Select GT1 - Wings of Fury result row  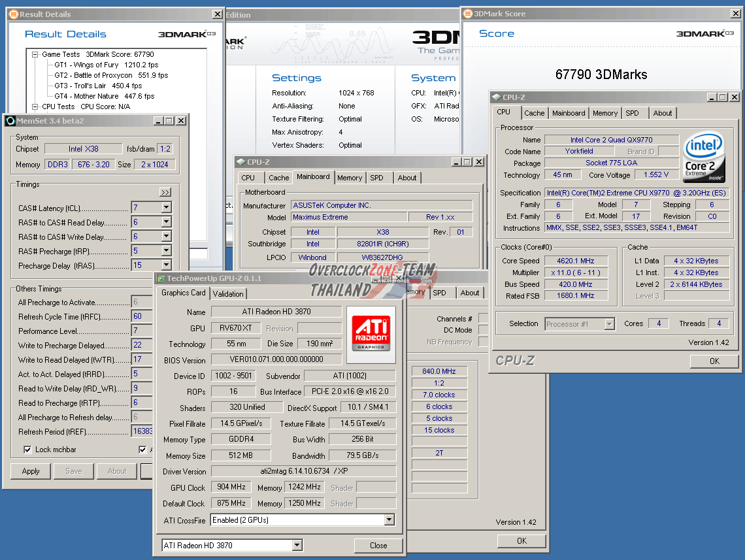[x=107, y=65]
